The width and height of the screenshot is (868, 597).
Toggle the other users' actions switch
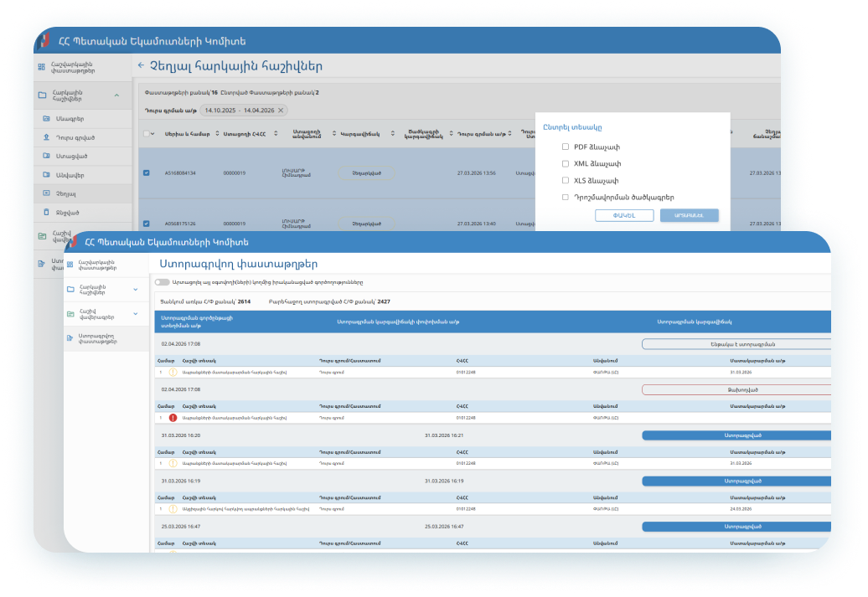click(162, 283)
